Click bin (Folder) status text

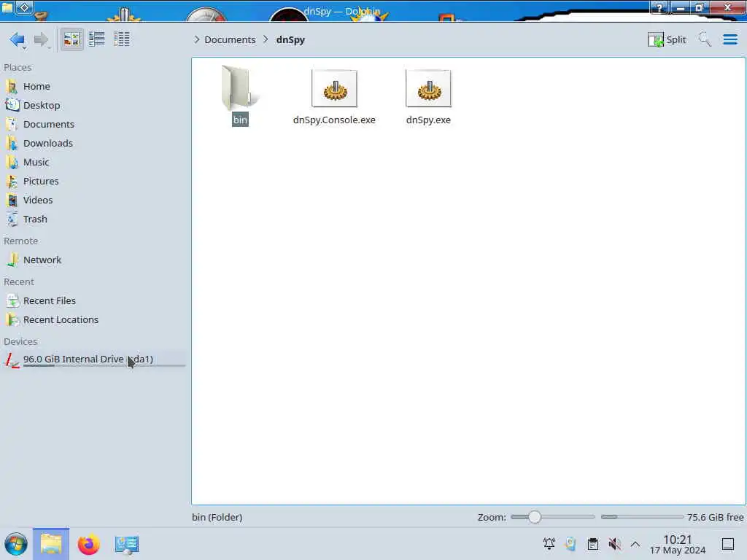[x=217, y=517]
